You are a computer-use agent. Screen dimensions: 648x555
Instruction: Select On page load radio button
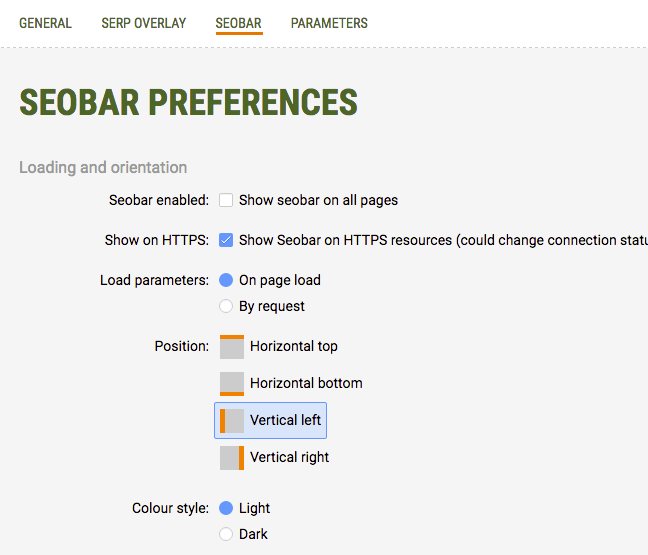coord(226,280)
